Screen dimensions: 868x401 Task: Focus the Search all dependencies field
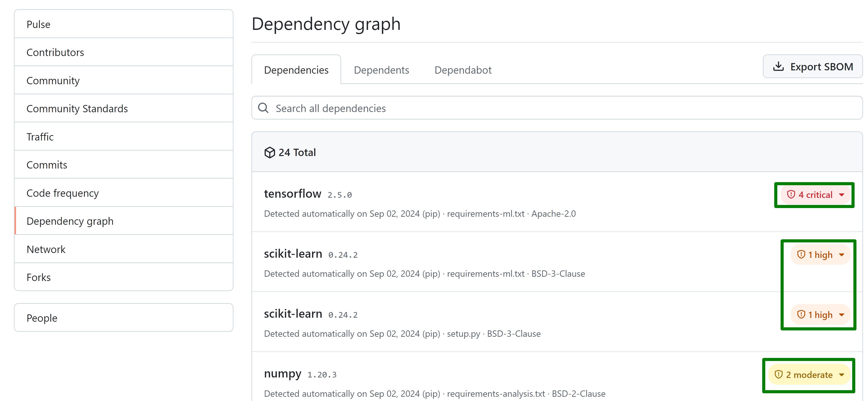tap(557, 108)
